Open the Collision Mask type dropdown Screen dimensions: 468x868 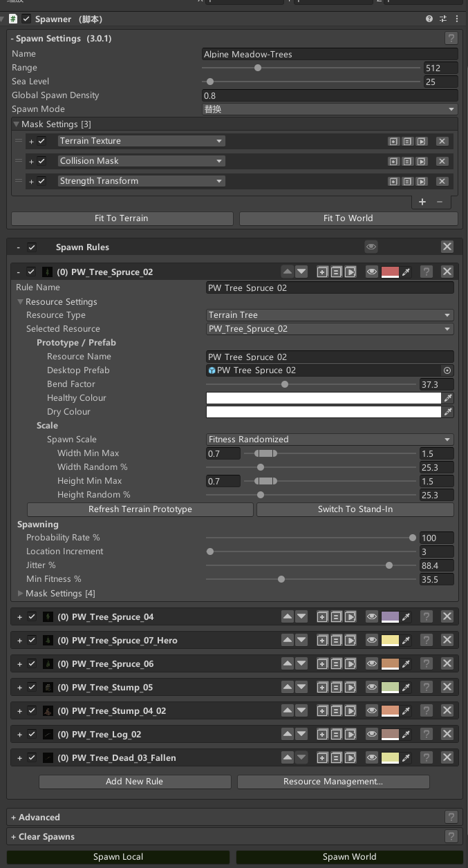coord(141,161)
